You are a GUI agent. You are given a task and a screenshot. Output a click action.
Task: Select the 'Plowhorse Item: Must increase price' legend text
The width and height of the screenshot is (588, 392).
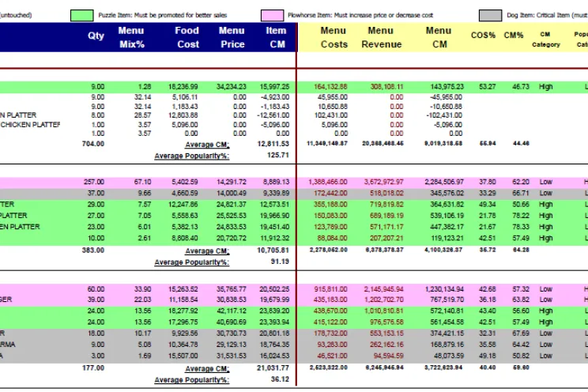[x=360, y=15]
